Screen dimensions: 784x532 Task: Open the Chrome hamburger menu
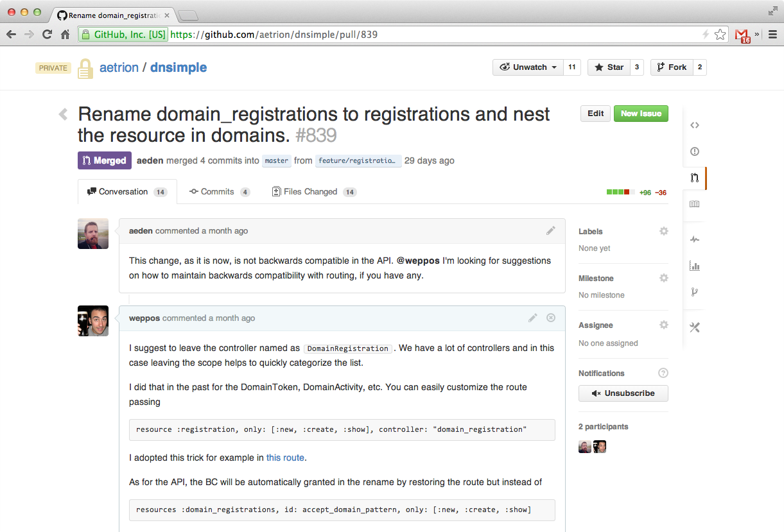click(772, 35)
